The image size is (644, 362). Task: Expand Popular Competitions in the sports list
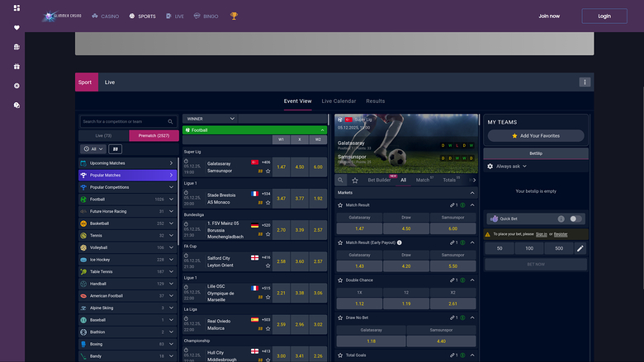128,187
